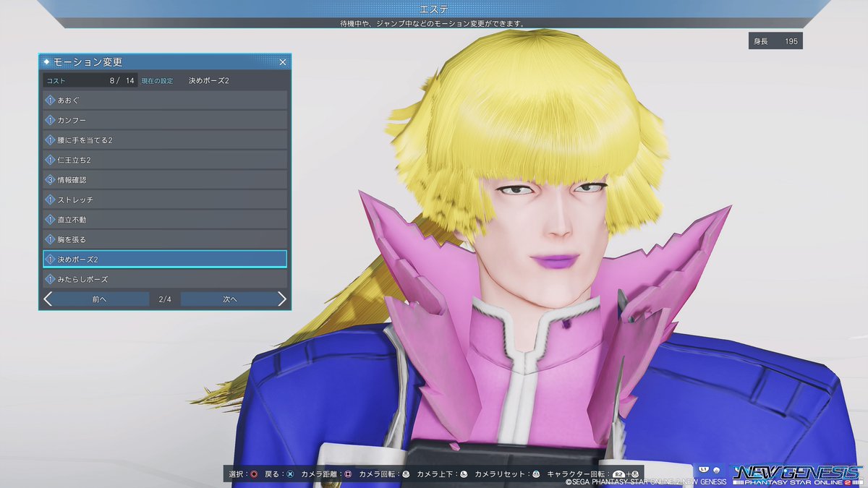
Task: Click the 2/4 page indicator
Action: point(165,299)
